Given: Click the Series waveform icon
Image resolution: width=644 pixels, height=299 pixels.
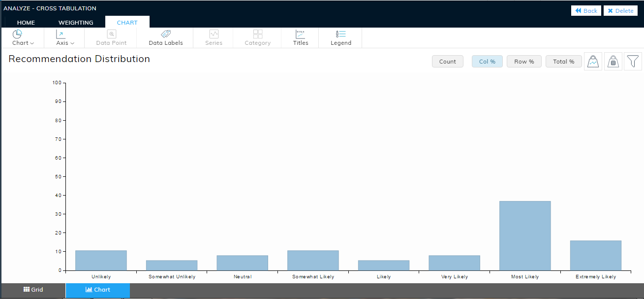Looking at the screenshot, I should pyautogui.click(x=214, y=34).
